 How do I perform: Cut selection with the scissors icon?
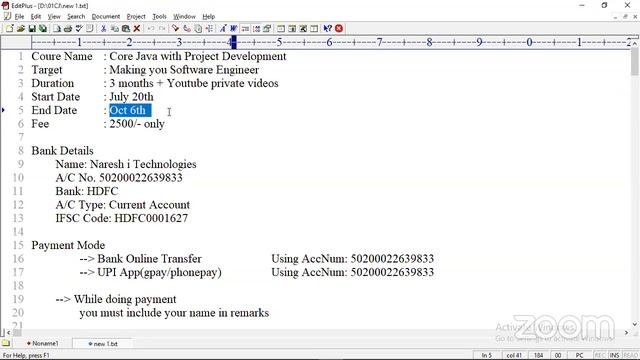(x=103, y=29)
